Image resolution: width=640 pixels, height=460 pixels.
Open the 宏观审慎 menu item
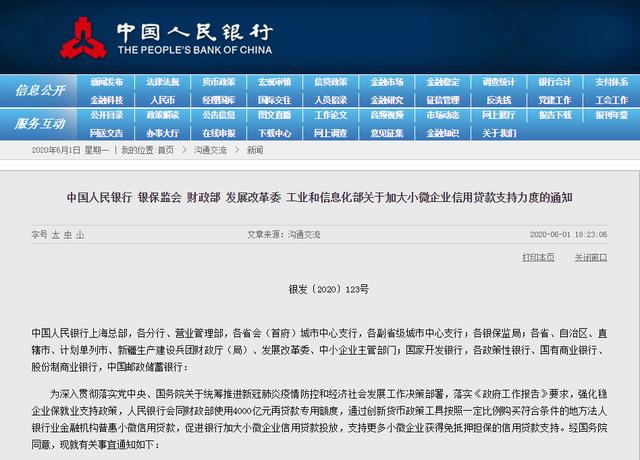click(275, 82)
